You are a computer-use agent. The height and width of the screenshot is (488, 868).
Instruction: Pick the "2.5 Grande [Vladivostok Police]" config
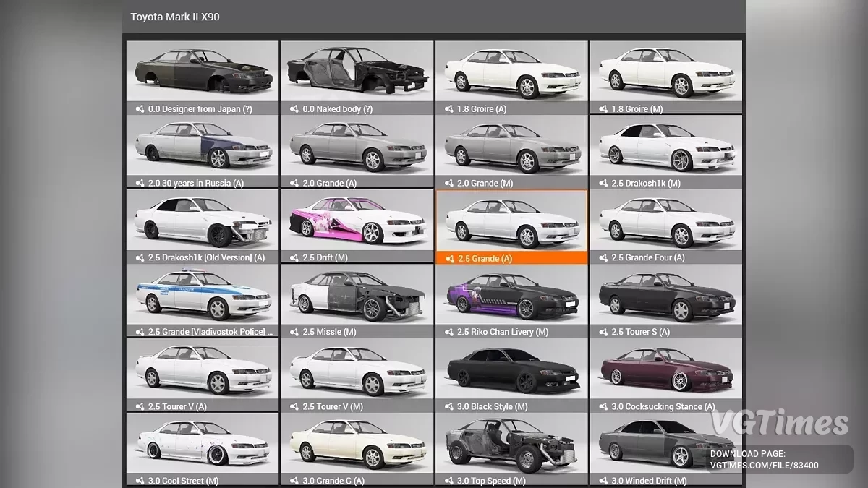click(x=202, y=295)
